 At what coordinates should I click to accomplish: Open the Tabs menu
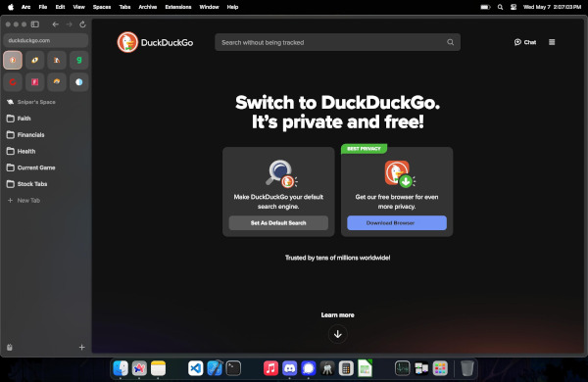coord(124,7)
